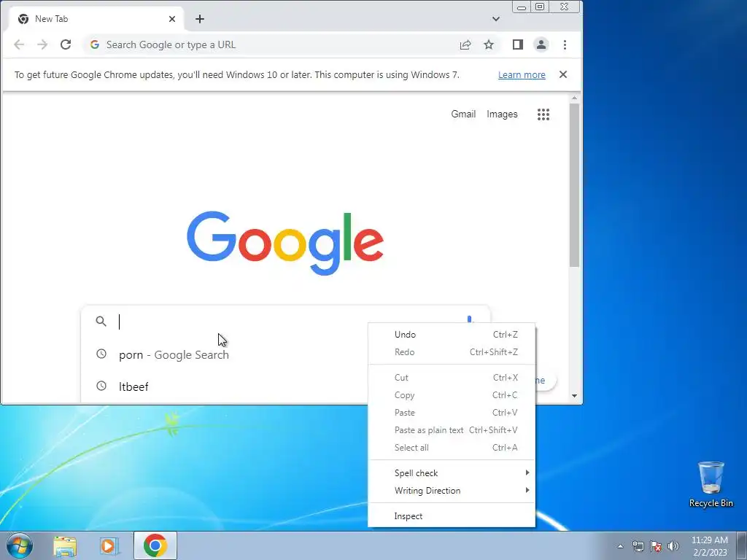Viewport: 747px width, 560px height.
Task: Click the taskbar clock
Action: [710, 546]
